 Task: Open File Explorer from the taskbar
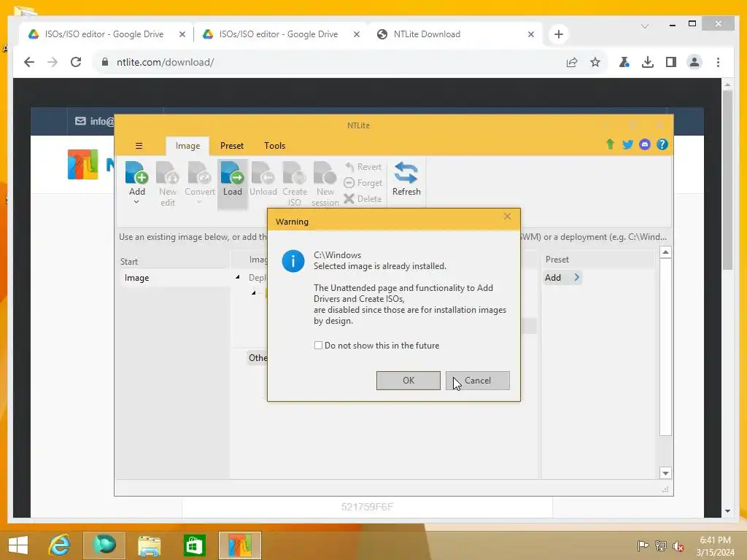tap(149, 545)
